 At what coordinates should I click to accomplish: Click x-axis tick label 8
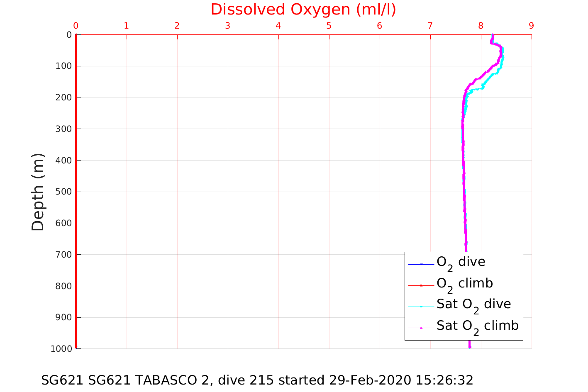(481, 26)
